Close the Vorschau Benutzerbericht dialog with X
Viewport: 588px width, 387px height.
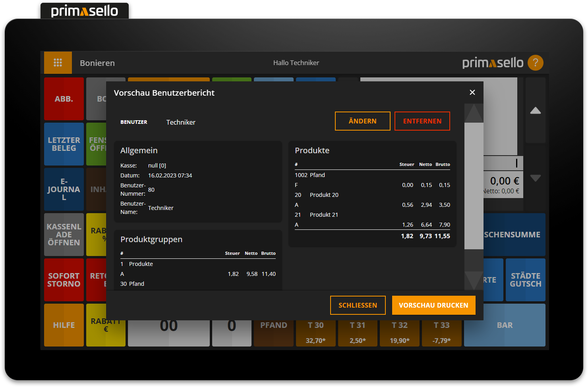coord(472,92)
